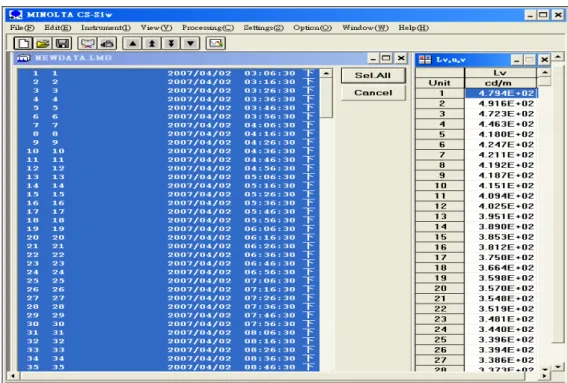Select data row 10 at 04:36:30

click(168, 151)
